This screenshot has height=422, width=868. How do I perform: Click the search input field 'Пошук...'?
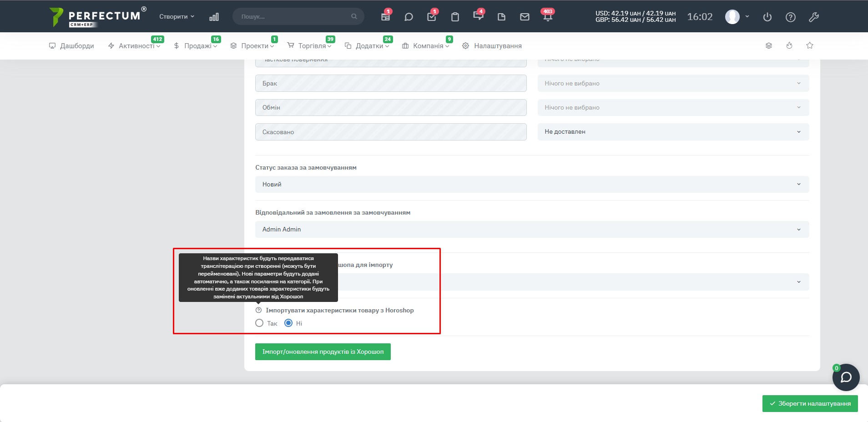(293, 16)
